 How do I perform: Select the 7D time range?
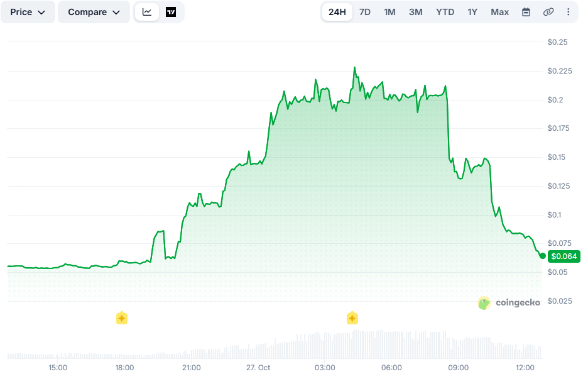point(365,12)
